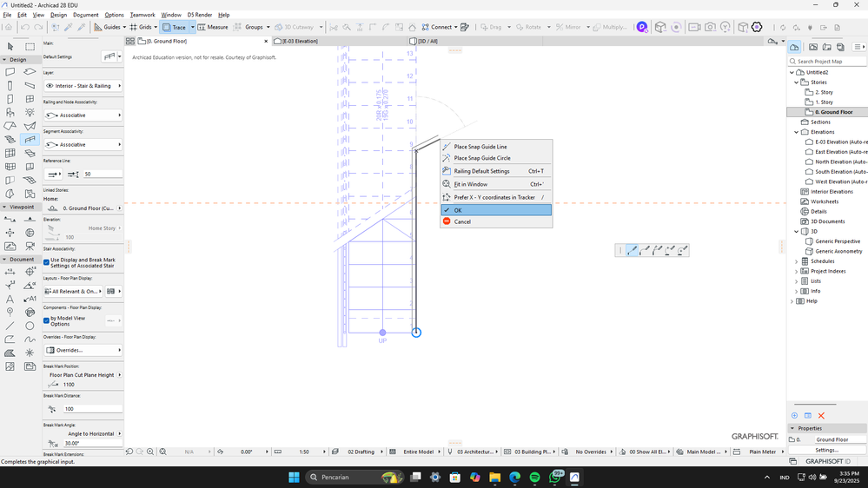
Task: Select the Arrow tool in toolbox
Action: (x=10, y=47)
